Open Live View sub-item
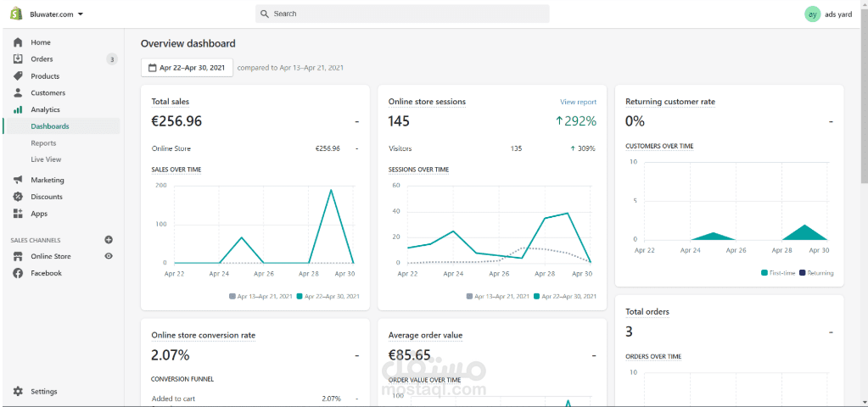This screenshot has width=868, height=407. coord(46,159)
